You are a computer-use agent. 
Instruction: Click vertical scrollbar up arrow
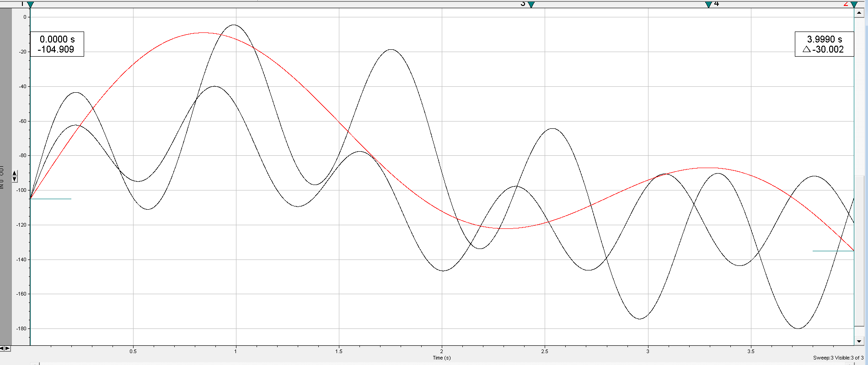858,13
